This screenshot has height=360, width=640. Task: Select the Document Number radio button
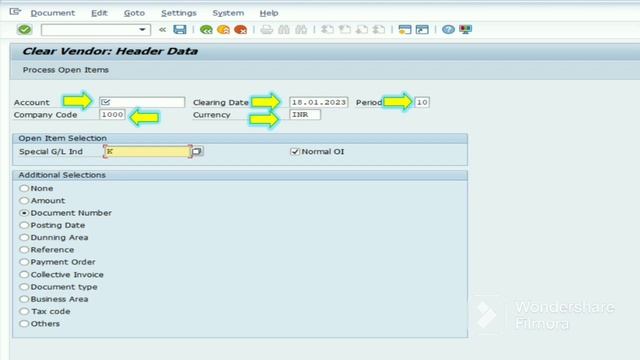pos(24,213)
